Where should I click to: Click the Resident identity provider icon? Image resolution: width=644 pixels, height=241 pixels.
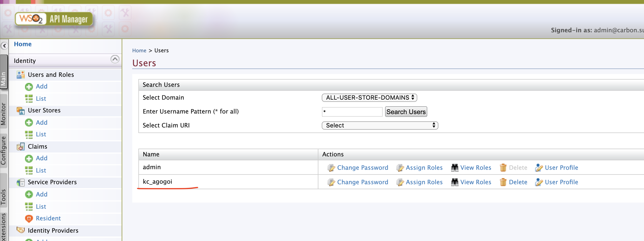point(29,218)
